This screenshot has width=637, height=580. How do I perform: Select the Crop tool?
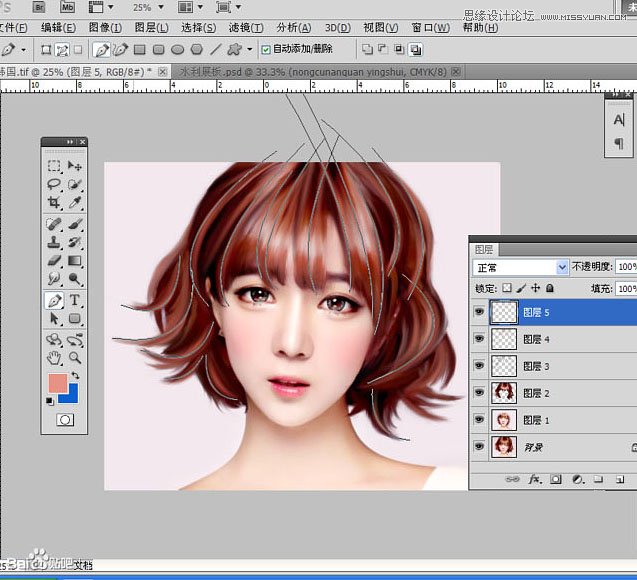[x=54, y=202]
